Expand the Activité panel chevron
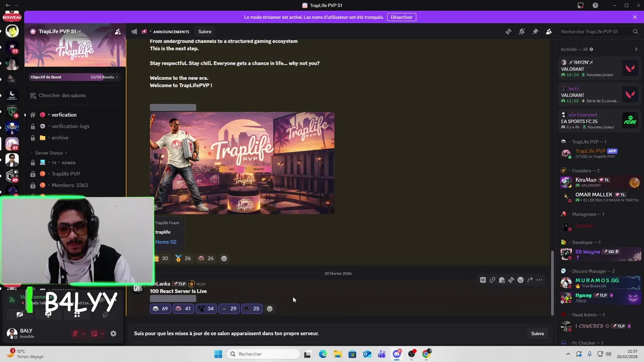Image resolution: width=644 pixels, height=362 pixels. click(636, 49)
